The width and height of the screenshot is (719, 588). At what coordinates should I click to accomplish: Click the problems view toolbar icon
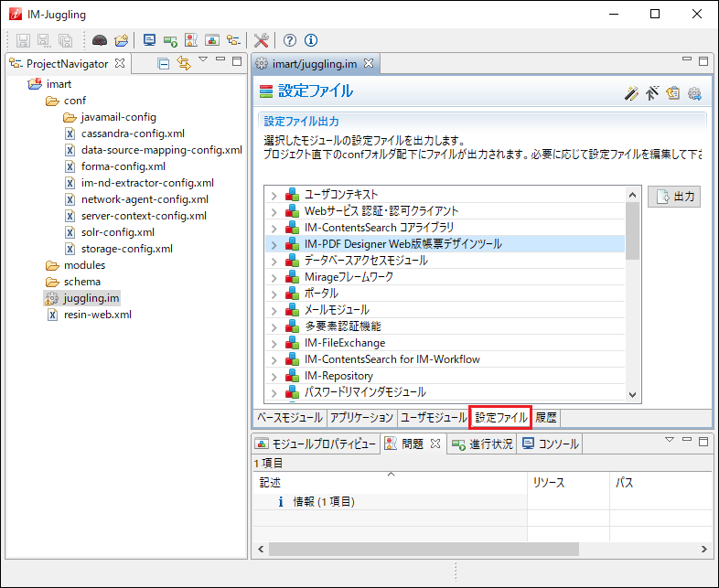click(191, 40)
